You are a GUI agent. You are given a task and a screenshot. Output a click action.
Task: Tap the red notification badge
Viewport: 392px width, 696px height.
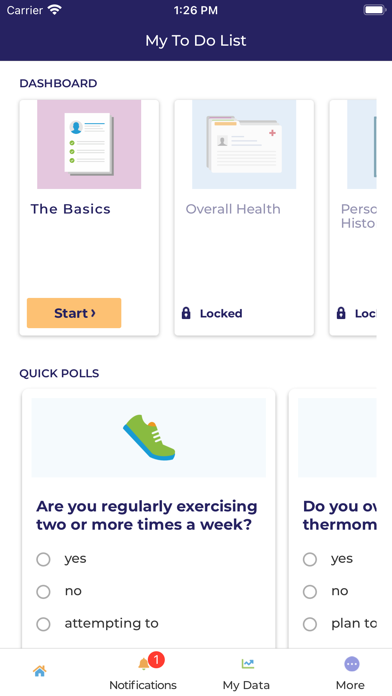click(156, 660)
